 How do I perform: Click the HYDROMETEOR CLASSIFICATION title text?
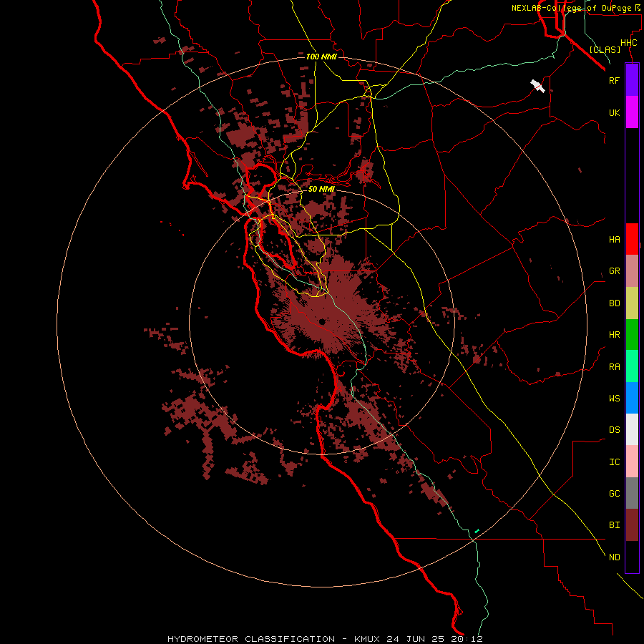251,639
